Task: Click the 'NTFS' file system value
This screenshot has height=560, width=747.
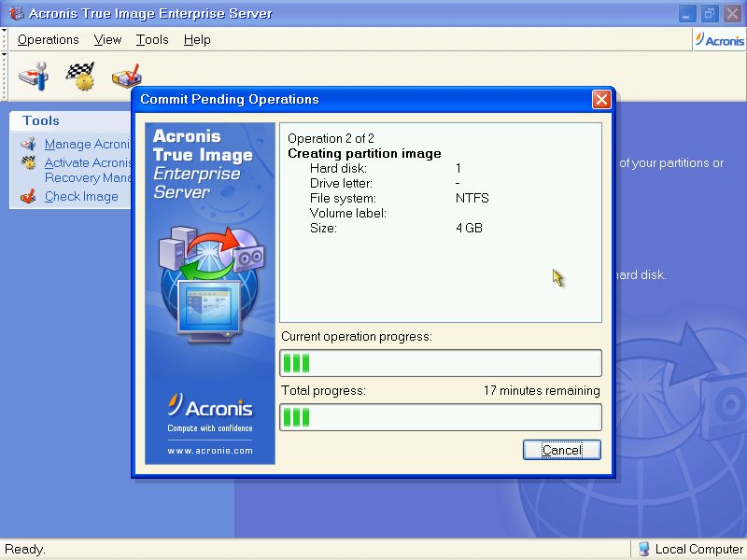Action: click(472, 198)
